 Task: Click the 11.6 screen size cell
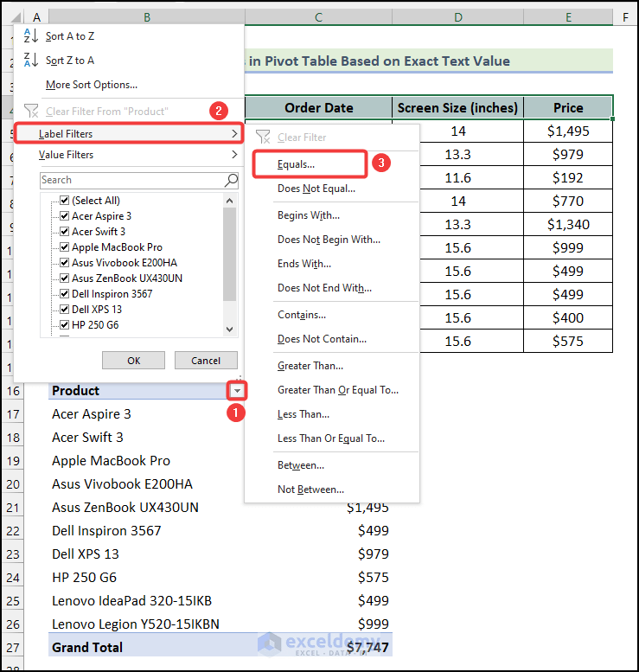click(x=471, y=177)
